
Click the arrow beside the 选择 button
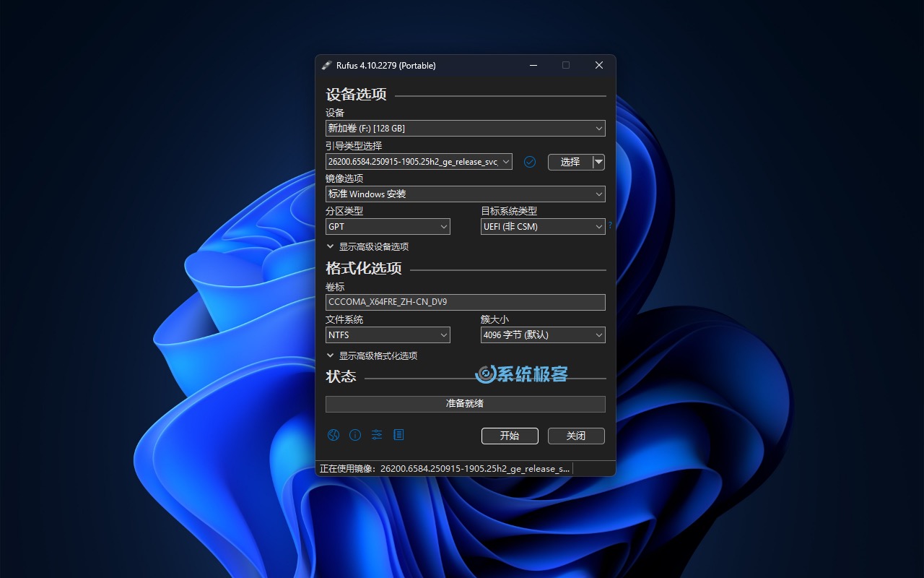(598, 162)
